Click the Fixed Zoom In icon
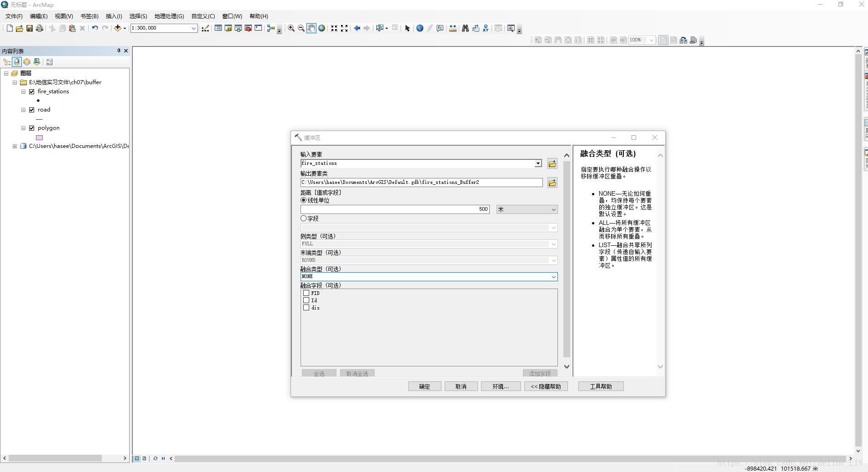 (x=334, y=28)
